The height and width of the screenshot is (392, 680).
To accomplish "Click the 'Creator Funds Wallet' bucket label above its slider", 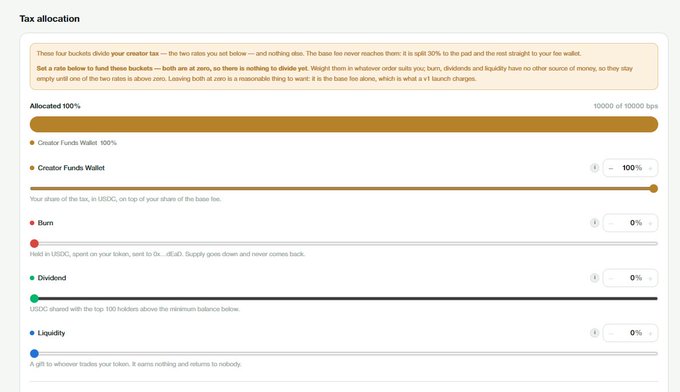I will (x=71, y=168).
